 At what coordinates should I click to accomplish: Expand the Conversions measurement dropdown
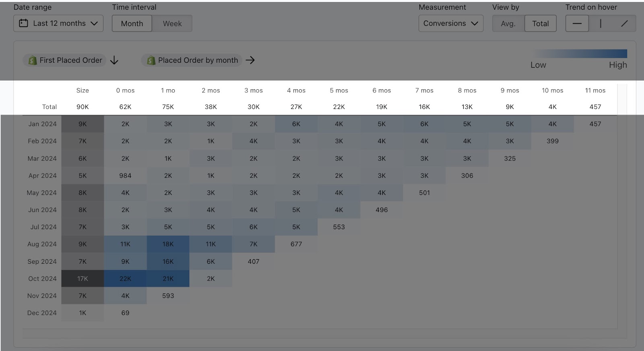[x=450, y=23]
